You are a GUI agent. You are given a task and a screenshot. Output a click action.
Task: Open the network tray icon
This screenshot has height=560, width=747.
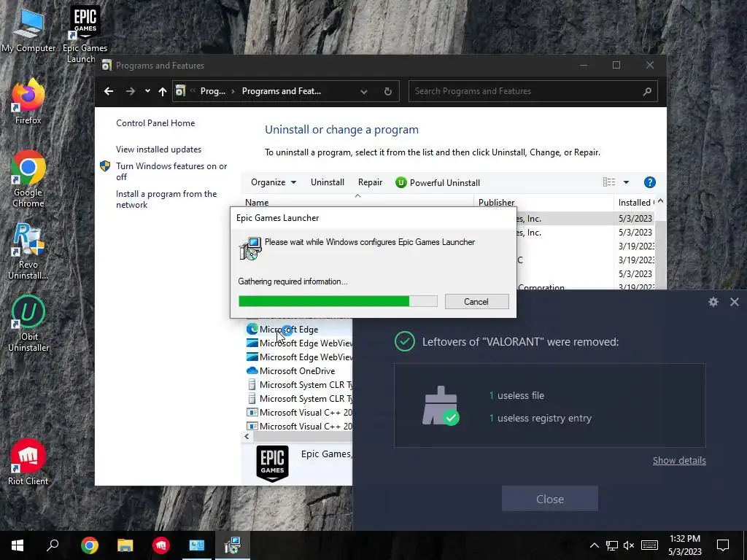click(x=612, y=545)
